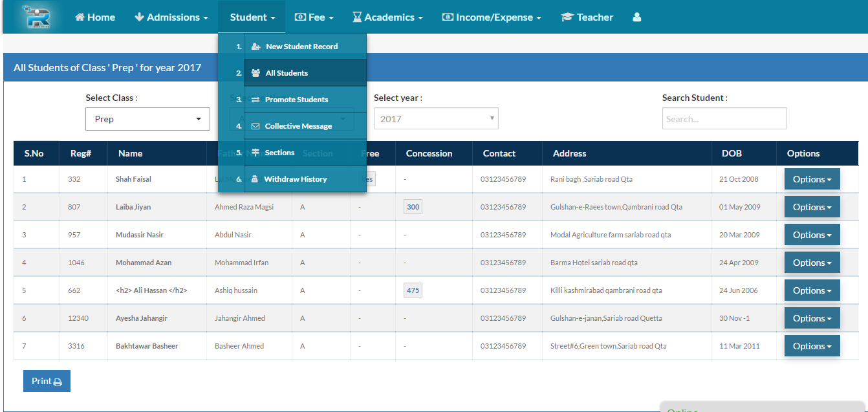Click student name Shah Faisal
Viewport: 868px width, 412px height.
click(133, 179)
